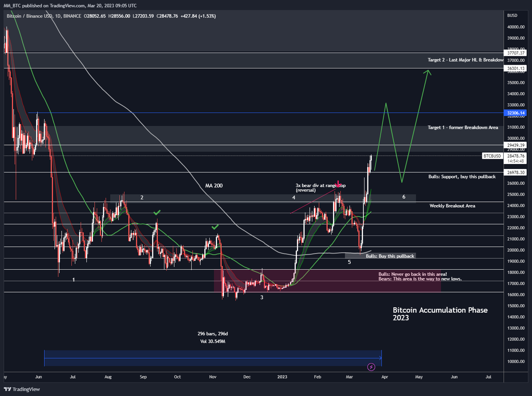The width and height of the screenshot is (532, 396).
Task: Click the 37707.37 price axis label
Action: click(516, 53)
